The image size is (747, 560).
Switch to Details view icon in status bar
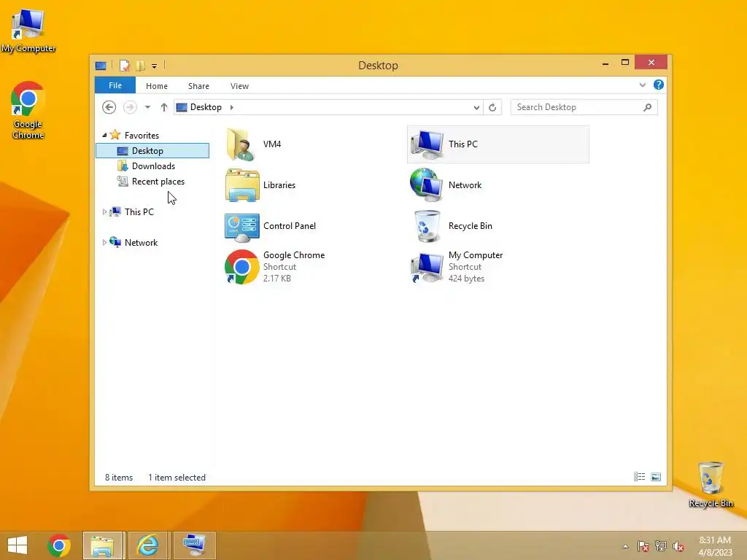[639, 477]
